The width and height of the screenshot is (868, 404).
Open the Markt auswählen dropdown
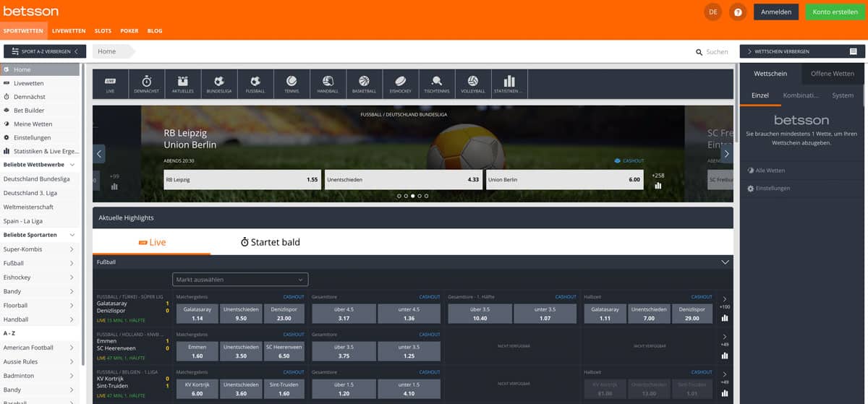[x=240, y=279]
